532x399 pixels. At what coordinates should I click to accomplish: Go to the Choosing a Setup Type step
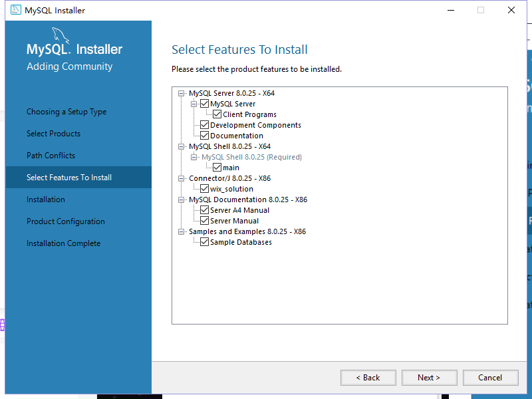pyautogui.click(x=66, y=112)
